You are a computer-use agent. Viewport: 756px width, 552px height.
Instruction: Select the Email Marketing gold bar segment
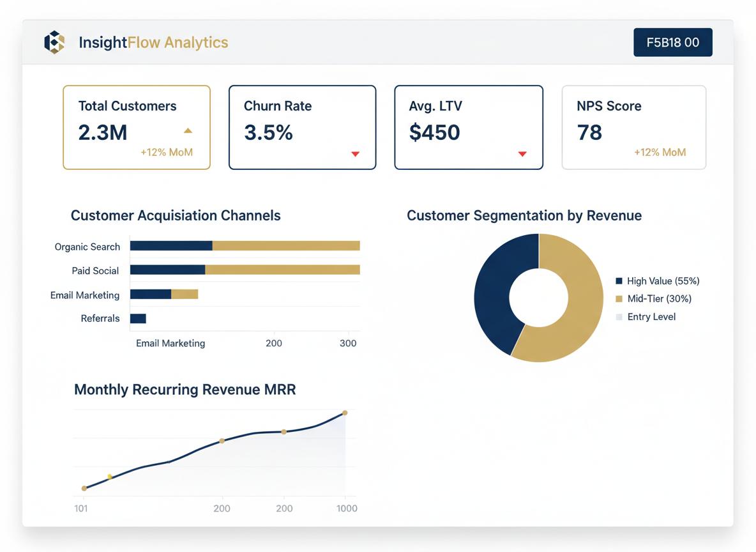[185, 294]
